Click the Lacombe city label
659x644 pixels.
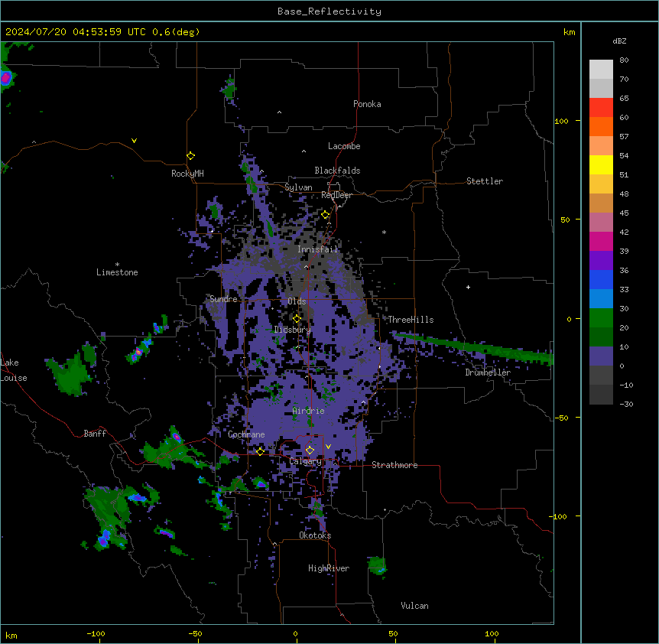pyautogui.click(x=344, y=146)
